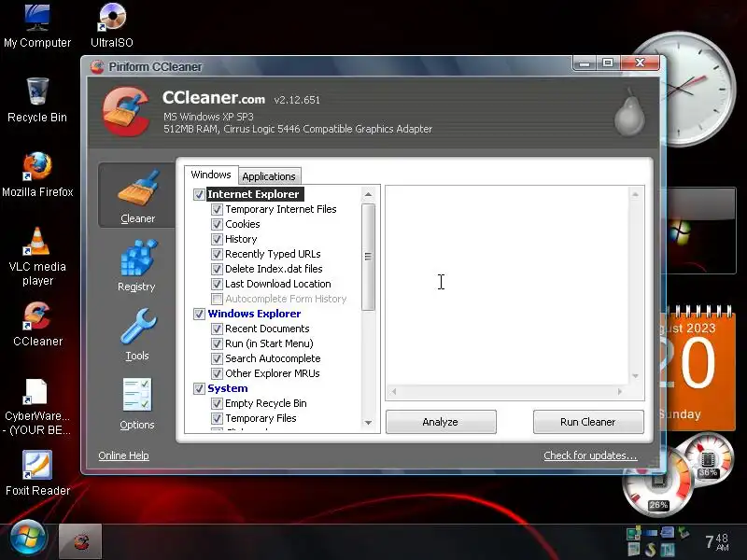Viewport: 747px width, 560px height.
Task: Click Check for updates link
Action: click(590, 455)
